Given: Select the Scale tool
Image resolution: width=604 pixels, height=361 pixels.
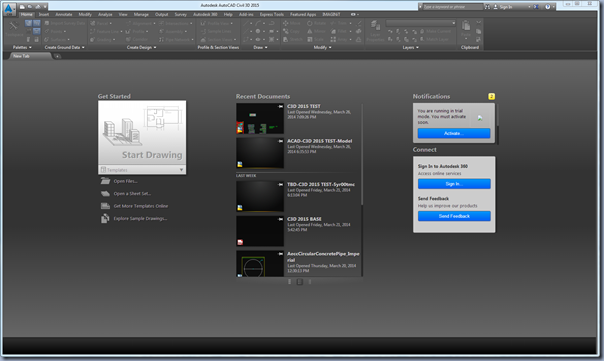Looking at the screenshot, I should coord(315,39).
